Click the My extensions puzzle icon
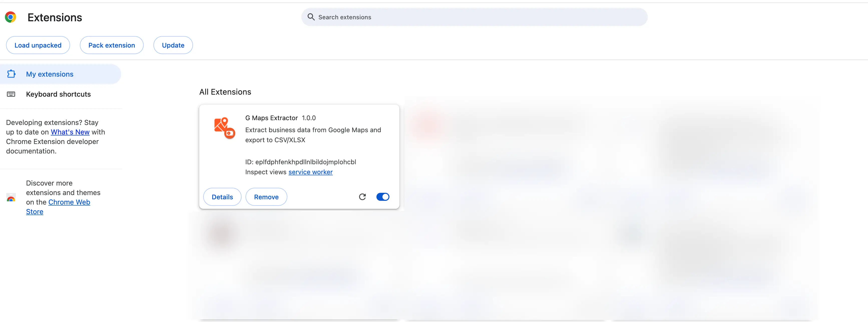The height and width of the screenshot is (322, 868). pyautogui.click(x=12, y=74)
